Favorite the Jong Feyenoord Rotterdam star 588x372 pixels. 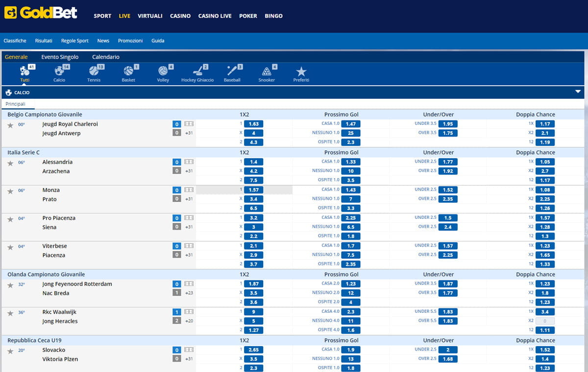click(x=10, y=285)
